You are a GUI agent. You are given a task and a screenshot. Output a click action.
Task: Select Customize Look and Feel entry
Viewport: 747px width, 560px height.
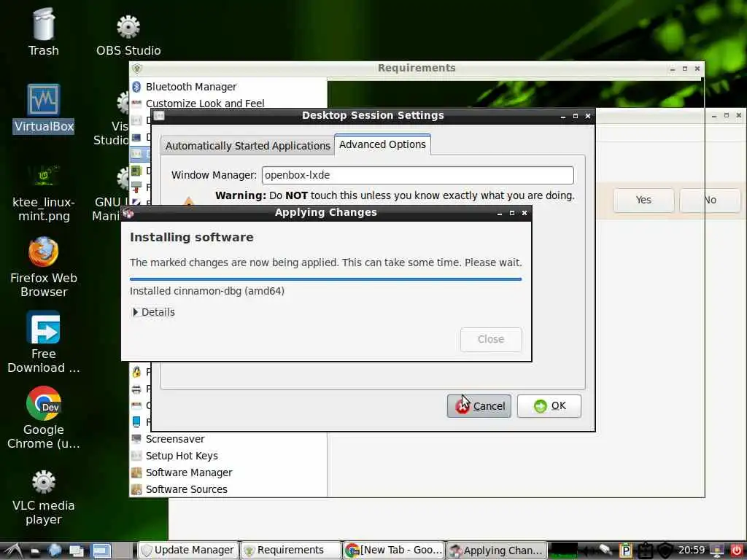(205, 104)
